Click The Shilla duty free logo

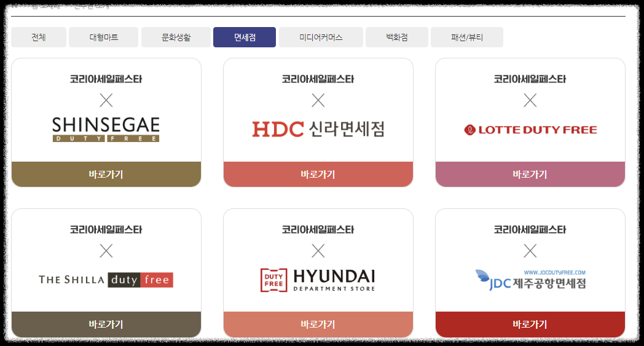[106, 280]
